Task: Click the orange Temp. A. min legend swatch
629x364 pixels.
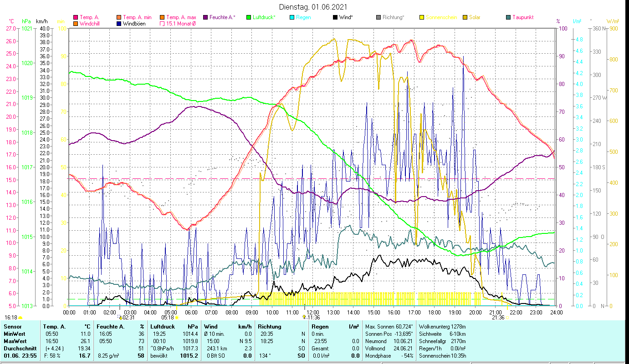Action: (x=119, y=17)
